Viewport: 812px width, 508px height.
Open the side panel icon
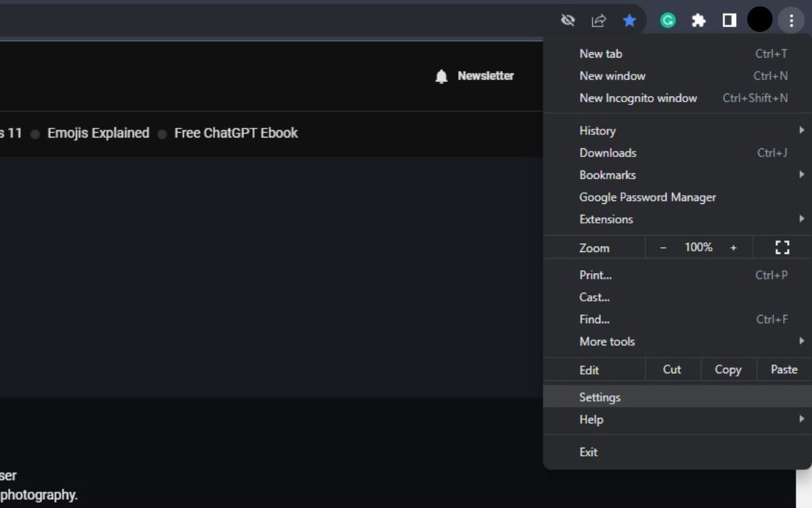[x=729, y=20]
